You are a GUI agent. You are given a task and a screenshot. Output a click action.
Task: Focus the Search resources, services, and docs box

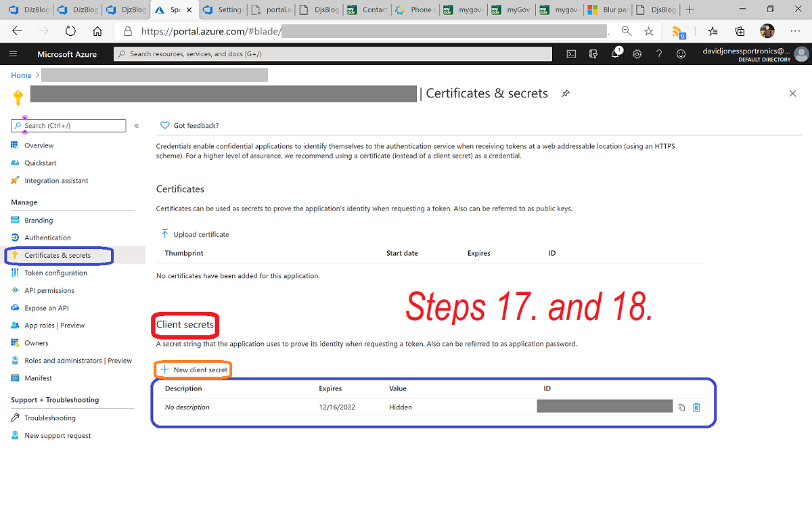tap(332, 54)
